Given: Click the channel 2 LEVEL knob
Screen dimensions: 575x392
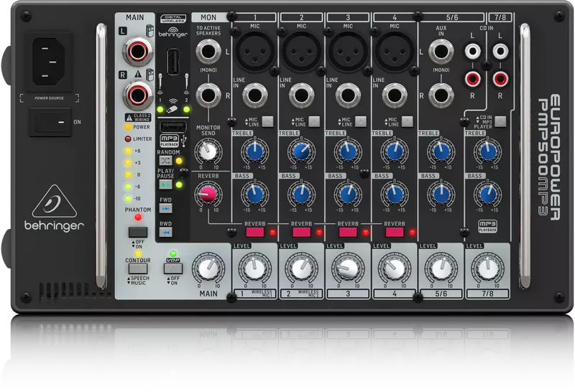Looking at the screenshot, I should click(301, 269).
